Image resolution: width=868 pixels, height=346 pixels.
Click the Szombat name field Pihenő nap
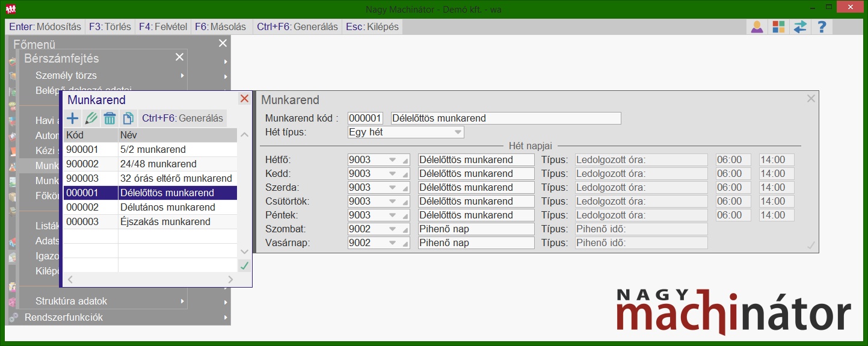pyautogui.click(x=476, y=229)
